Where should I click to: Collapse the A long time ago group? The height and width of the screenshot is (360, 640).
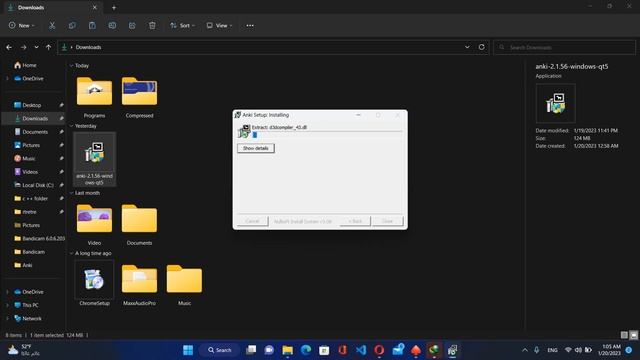[71, 253]
